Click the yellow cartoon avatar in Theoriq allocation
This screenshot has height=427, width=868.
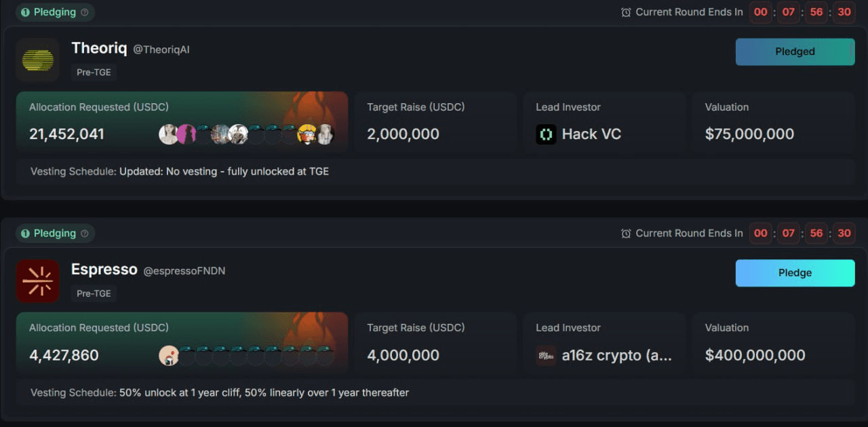(x=307, y=134)
